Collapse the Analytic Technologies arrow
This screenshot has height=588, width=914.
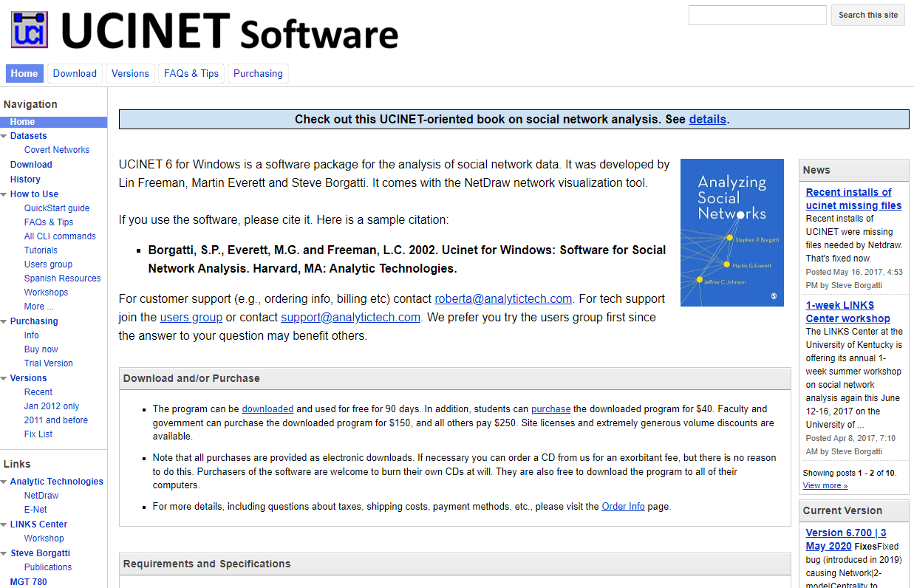[4, 482]
